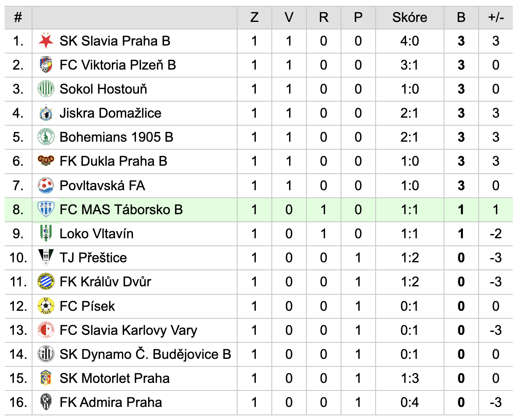Click the FC Viktoria Plzeň B crest
The width and height of the screenshot is (520, 420).
46,65
